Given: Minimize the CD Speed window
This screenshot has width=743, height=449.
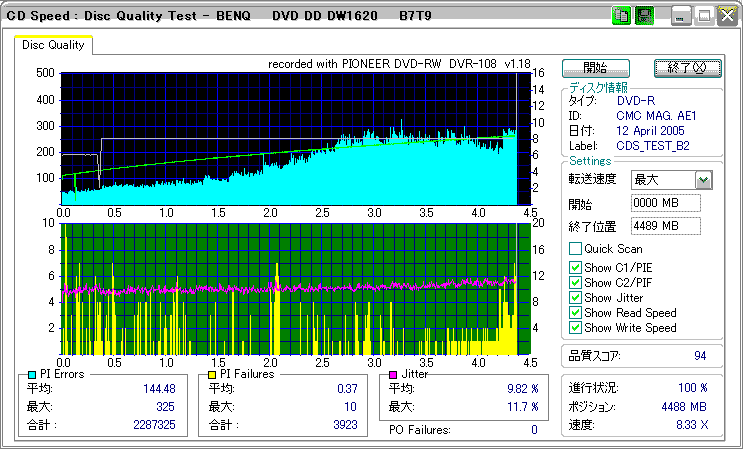Looking at the screenshot, I should pyautogui.click(x=682, y=16).
